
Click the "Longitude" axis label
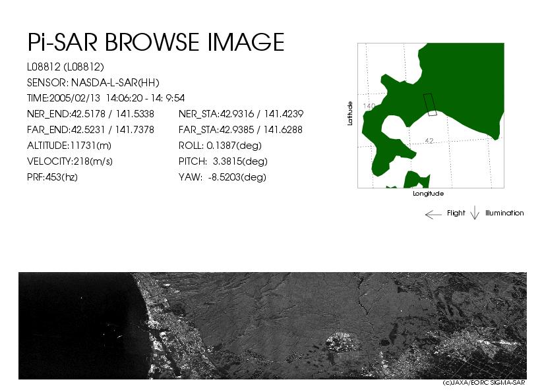tap(429, 194)
